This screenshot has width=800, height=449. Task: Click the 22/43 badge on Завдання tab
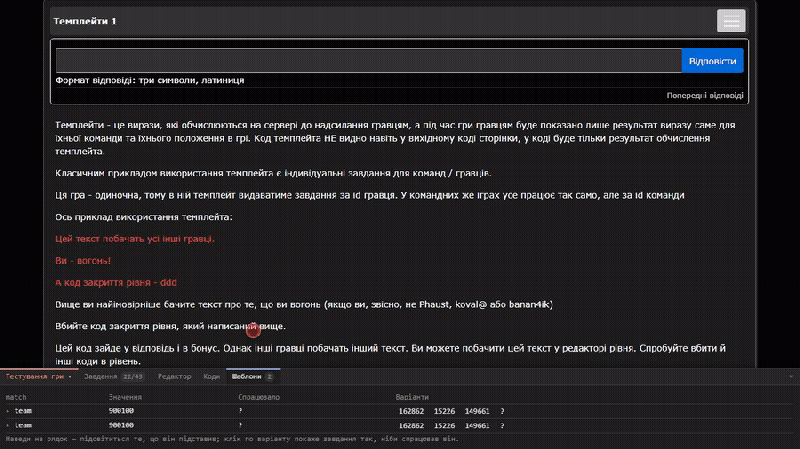[x=133, y=377]
